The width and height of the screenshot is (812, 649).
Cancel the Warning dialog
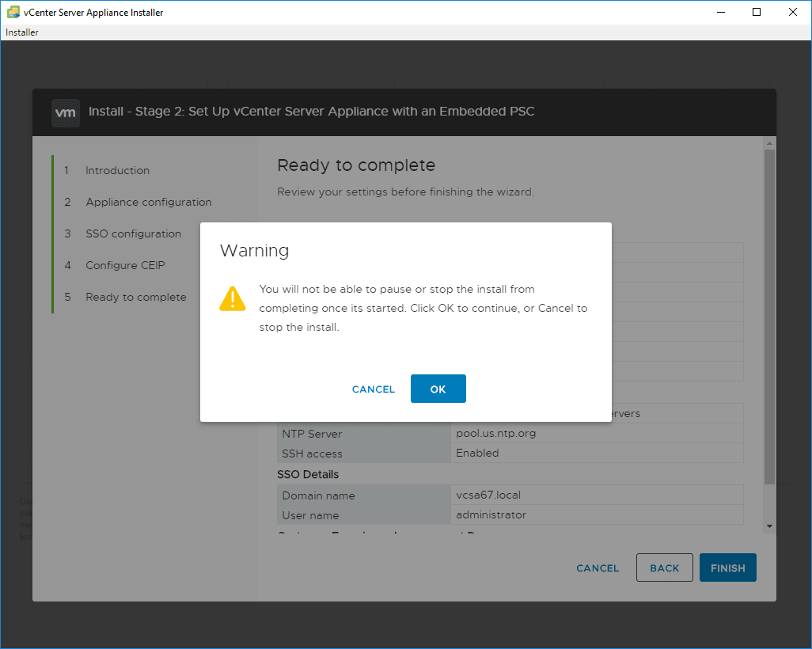[374, 389]
